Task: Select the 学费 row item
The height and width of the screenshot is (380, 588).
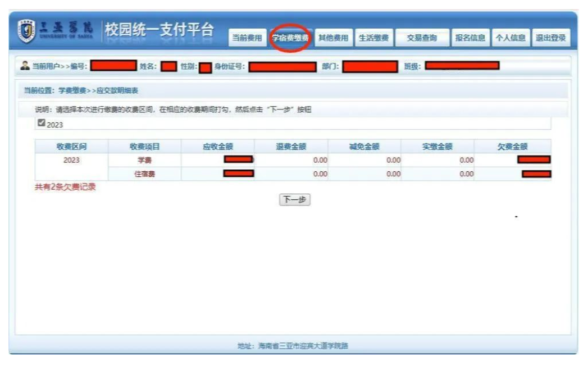Action: point(144,161)
